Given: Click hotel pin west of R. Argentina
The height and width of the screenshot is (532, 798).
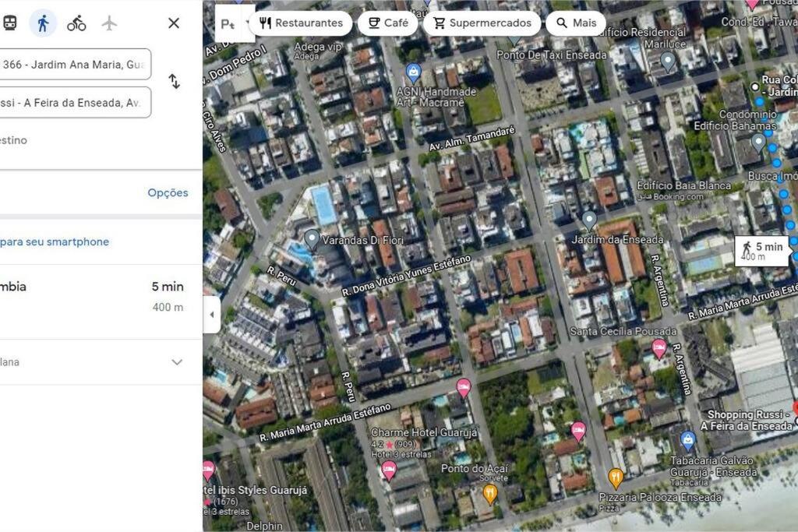Looking at the screenshot, I should [578, 432].
